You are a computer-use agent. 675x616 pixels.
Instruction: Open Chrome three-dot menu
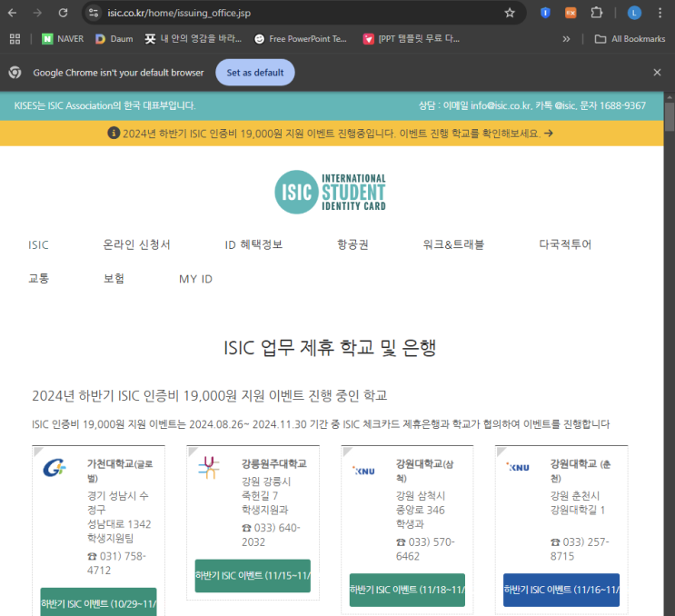tap(660, 13)
